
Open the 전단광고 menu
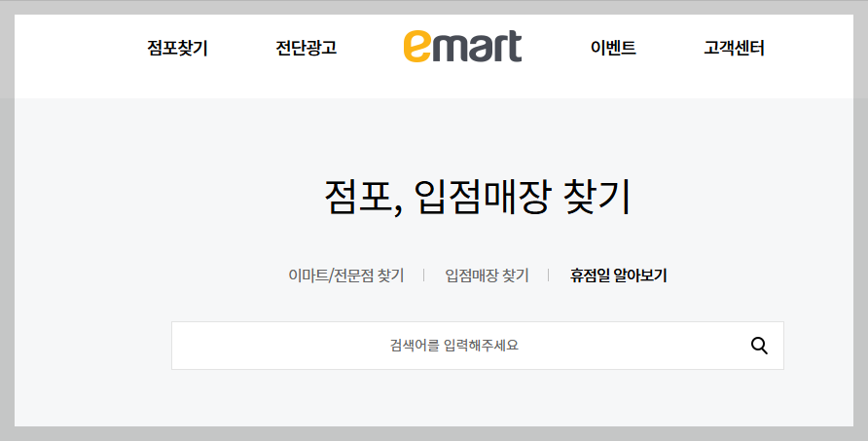pyautogui.click(x=307, y=49)
